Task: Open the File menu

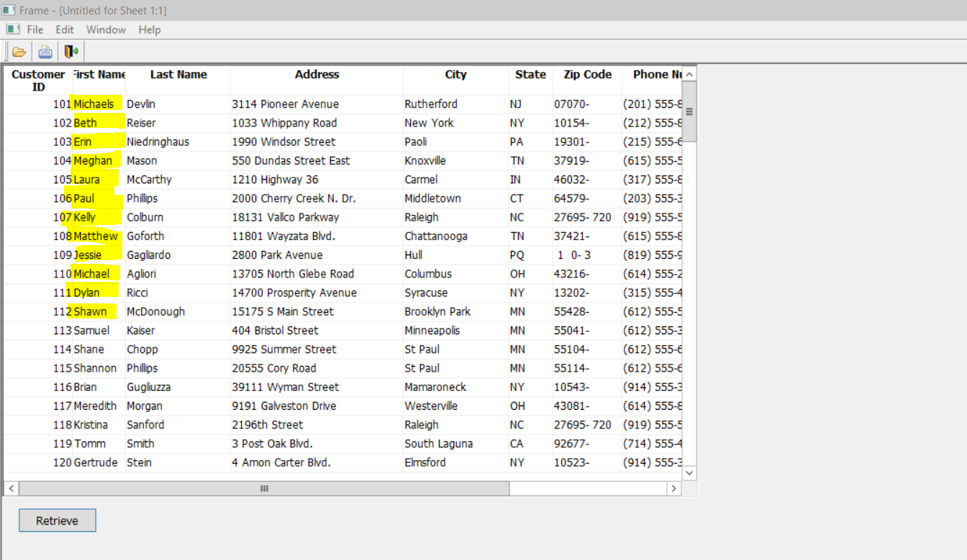Action: click(x=35, y=29)
